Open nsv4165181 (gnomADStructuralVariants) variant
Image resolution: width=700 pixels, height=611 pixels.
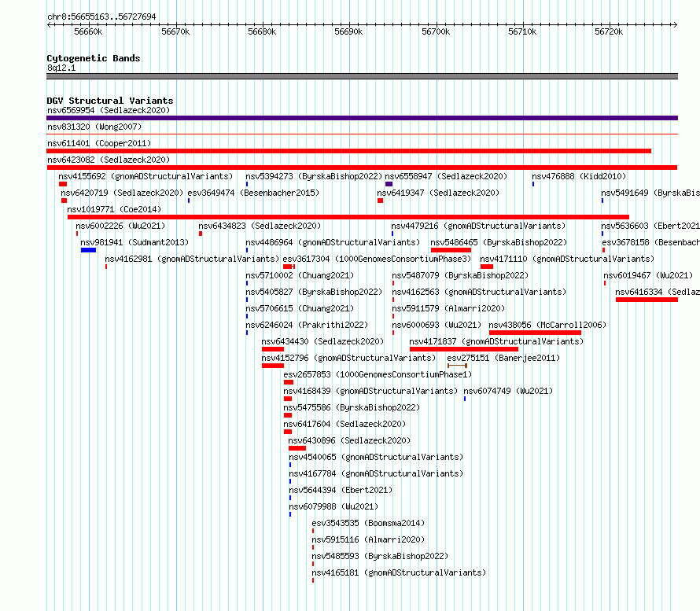coord(399,572)
